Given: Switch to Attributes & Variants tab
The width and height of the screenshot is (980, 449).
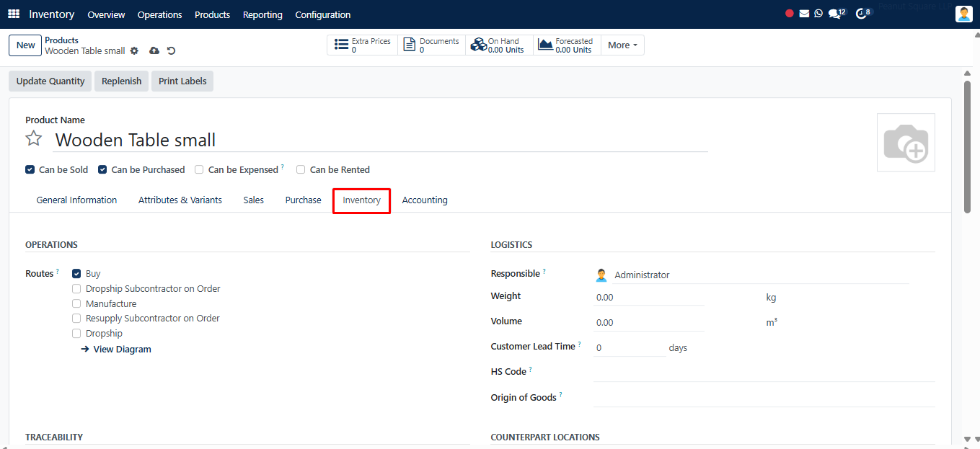Looking at the screenshot, I should (x=180, y=200).
